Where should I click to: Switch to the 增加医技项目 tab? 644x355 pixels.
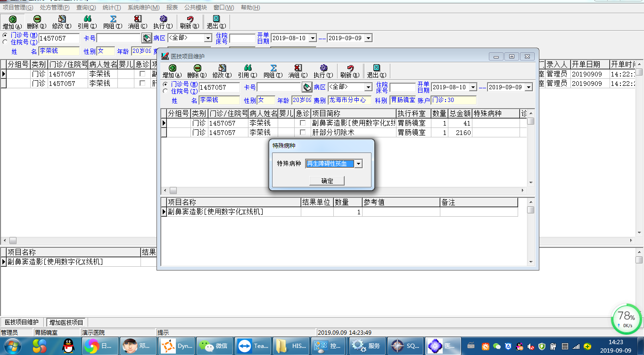[x=66, y=322]
